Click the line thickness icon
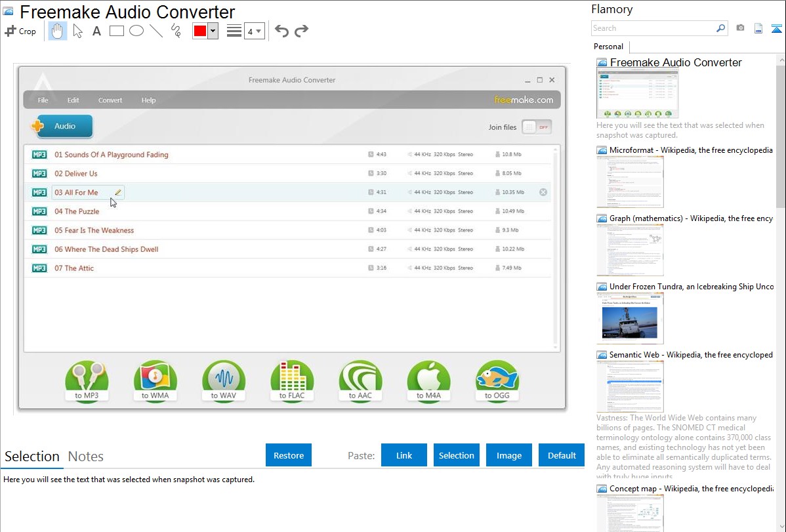 tap(234, 31)
